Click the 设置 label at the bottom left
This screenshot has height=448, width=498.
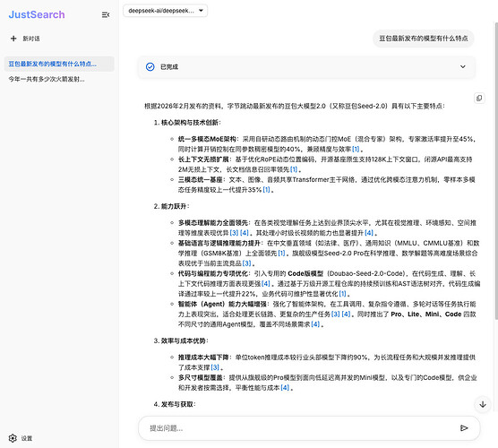click(x=27, y=438)
